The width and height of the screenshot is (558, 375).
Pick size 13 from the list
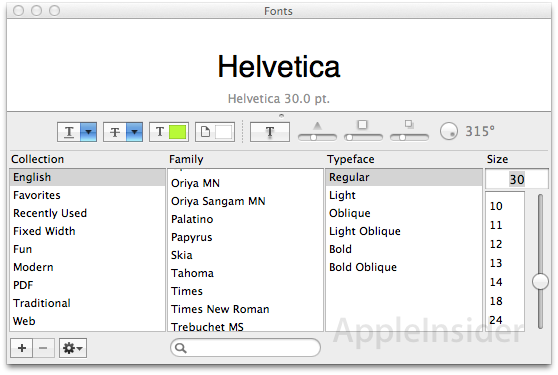pos(505,263)
